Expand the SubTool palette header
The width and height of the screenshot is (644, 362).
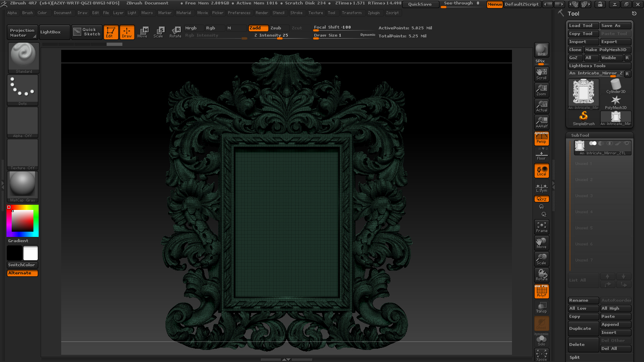(580, 136)
